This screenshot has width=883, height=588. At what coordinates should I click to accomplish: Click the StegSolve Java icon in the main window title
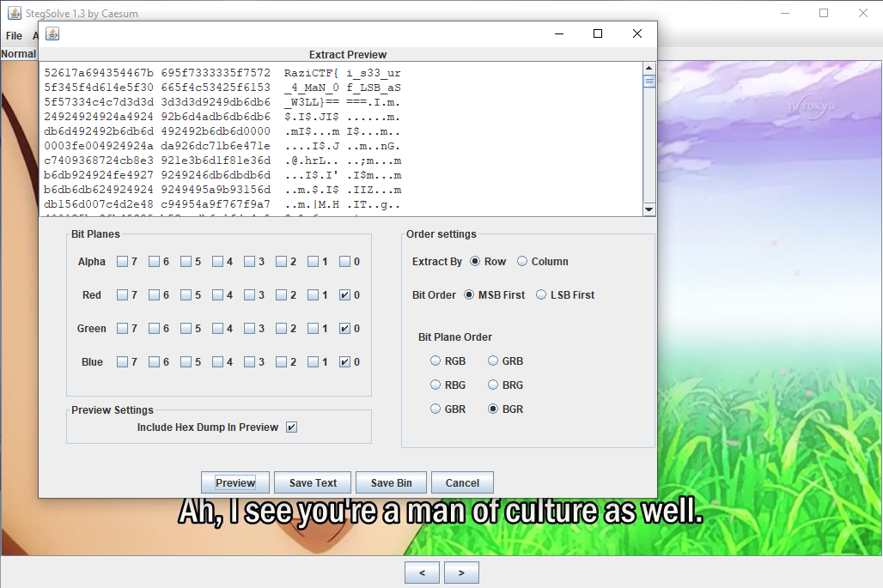pos(14,13)
